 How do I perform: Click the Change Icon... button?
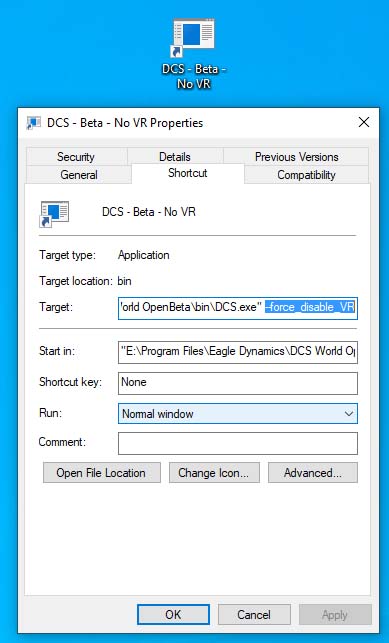[214, 473]
